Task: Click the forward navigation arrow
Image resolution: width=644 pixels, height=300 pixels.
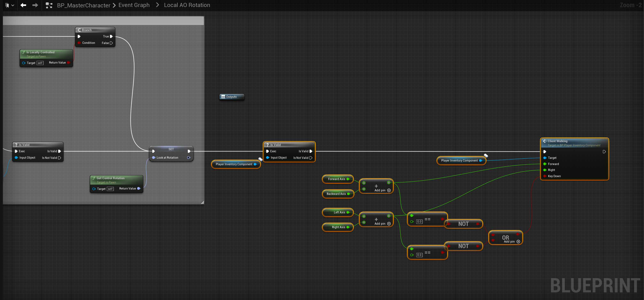Action: click(x=35, y=5)
